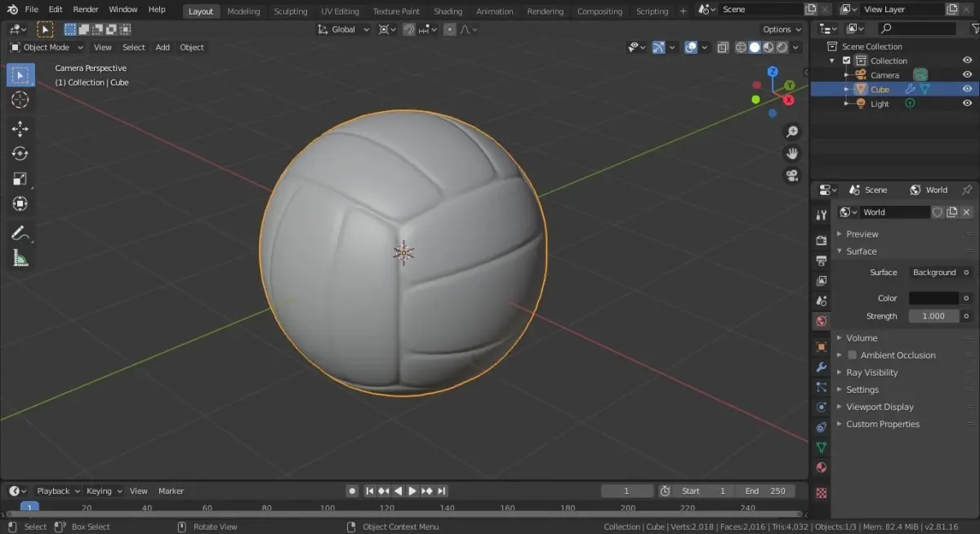980x534 pixels.
Task: Open the Output properties tab
Action: [822, 260]
